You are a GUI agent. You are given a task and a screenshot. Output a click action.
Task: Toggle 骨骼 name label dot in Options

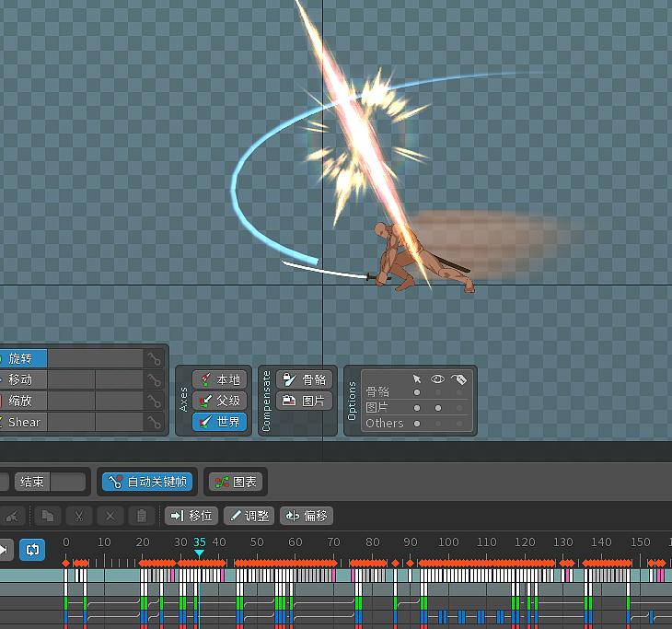pos(459,392)
